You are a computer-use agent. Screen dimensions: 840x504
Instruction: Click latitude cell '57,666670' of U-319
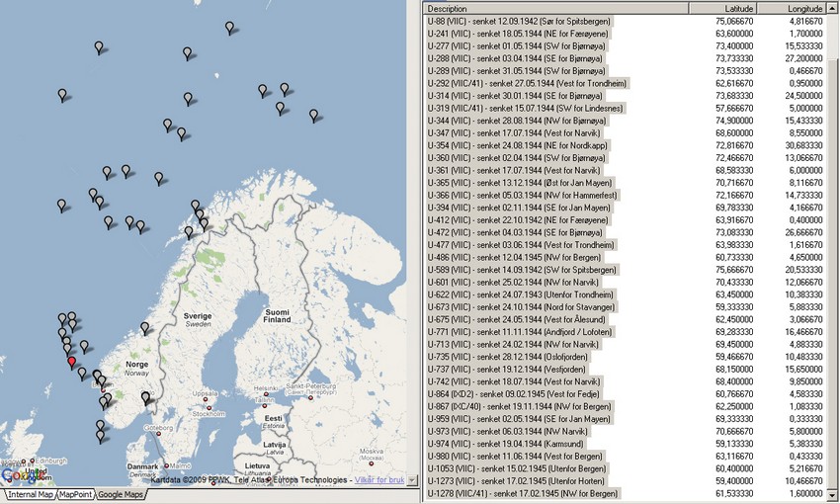tap(734, 108)
